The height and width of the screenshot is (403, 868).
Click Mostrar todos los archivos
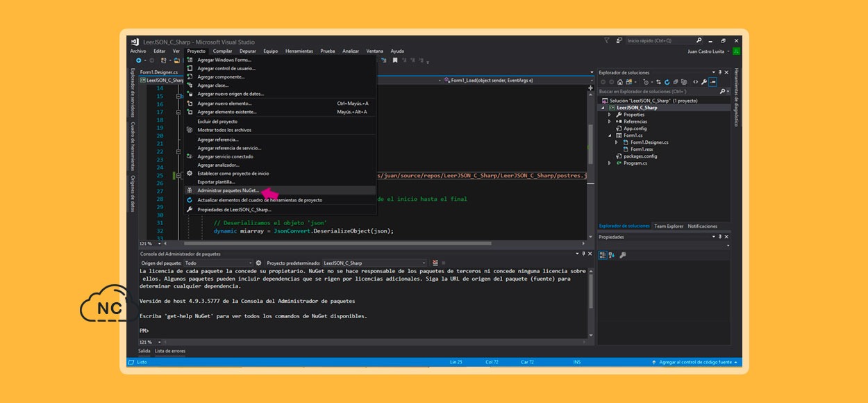[x=280, y=130]
